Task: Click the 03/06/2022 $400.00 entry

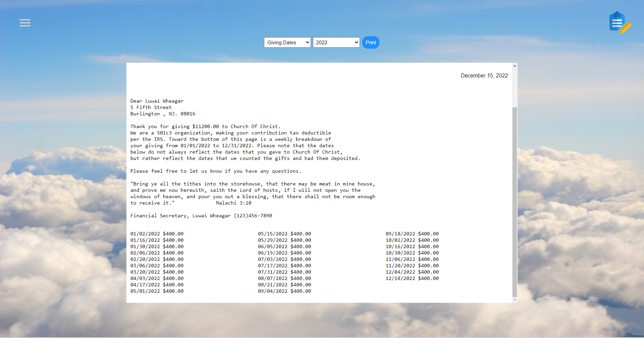Action: [157, 266]
